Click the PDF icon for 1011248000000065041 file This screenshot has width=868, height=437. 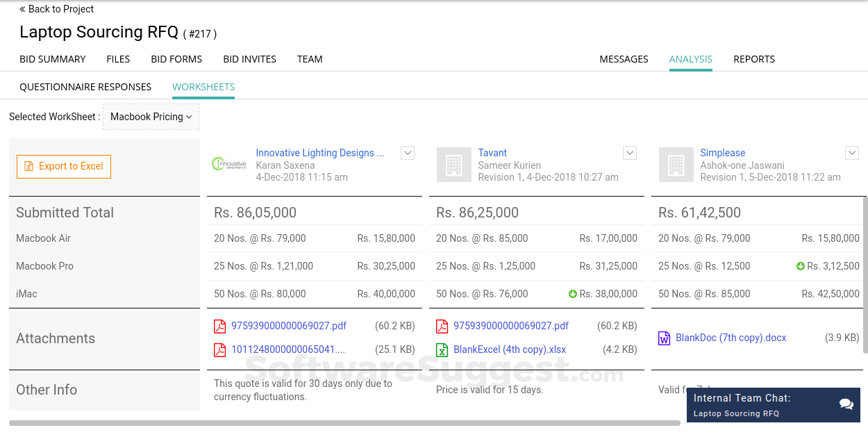pyautogui.click(x=220, y=349)
